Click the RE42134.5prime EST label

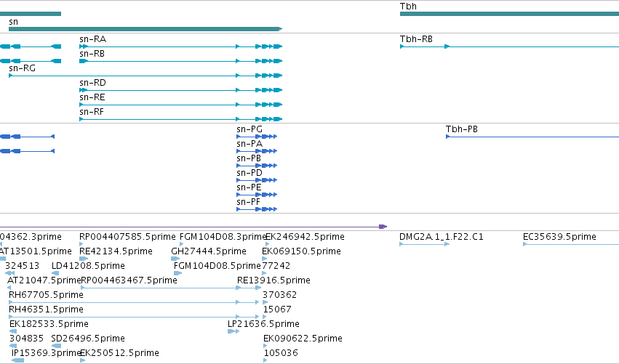pos(116,251)
